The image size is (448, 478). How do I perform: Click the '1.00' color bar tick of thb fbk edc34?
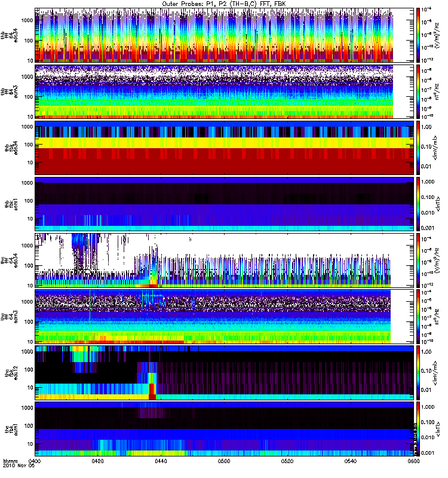click(x=426, y=127)
